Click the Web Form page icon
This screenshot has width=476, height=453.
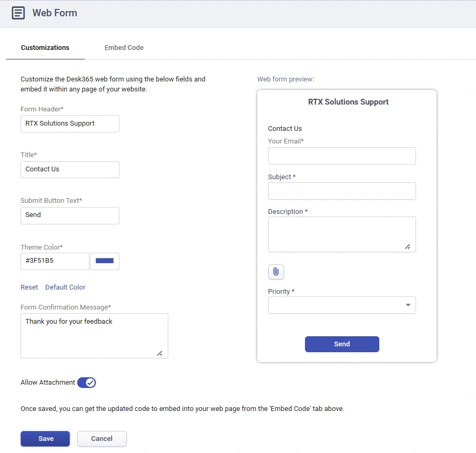[18, 13]
